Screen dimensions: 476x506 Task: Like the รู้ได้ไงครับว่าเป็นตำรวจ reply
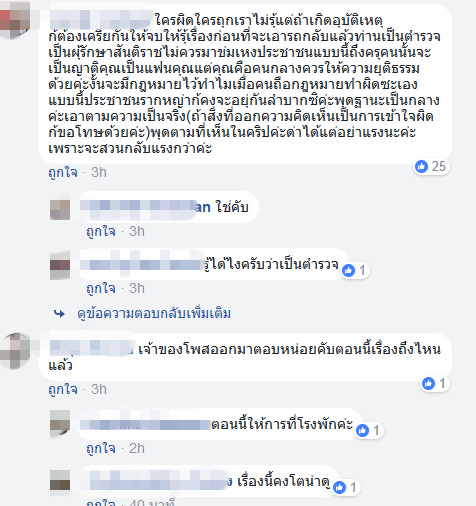(x=101, y=288)
